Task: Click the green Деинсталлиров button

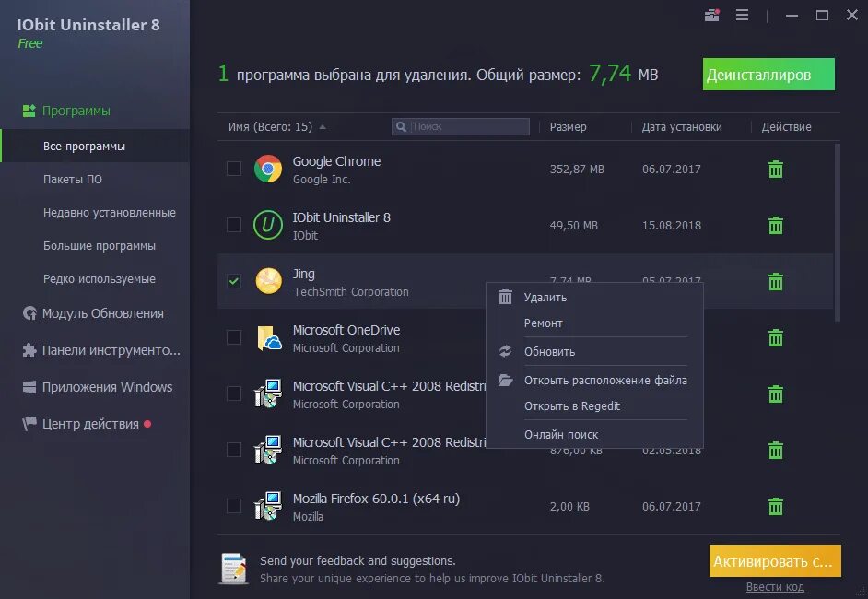Action: pos(768,74)
